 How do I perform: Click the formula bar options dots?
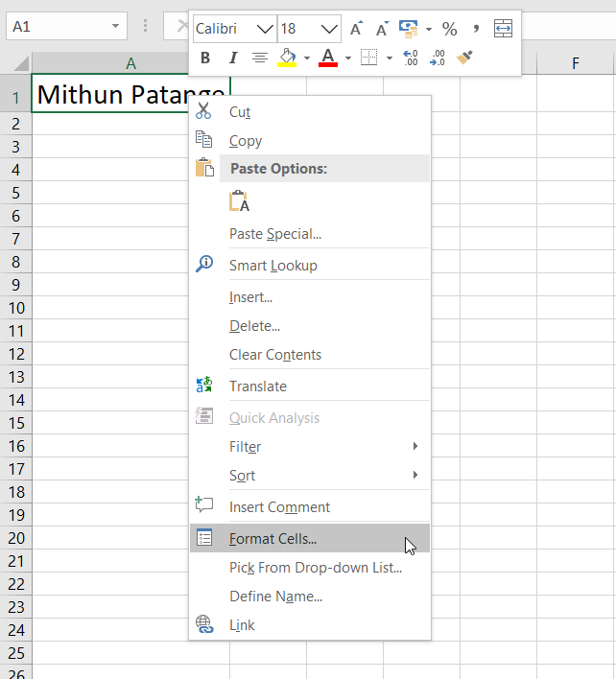pos(145,26)
